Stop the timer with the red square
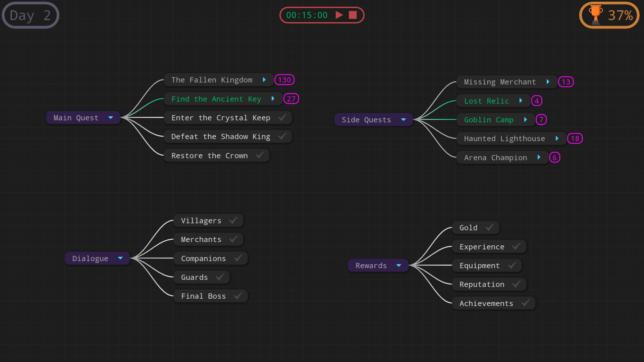 click(353, 15)
